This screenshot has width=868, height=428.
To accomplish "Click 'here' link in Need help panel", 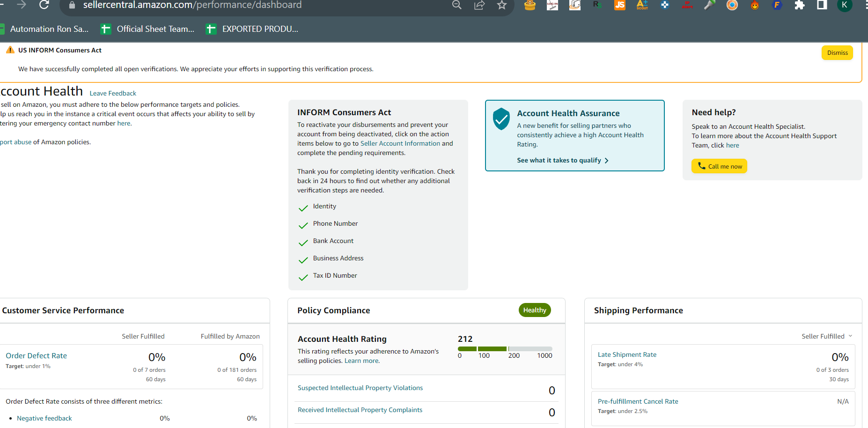I will pyautogui.click(x=732, y=145).
